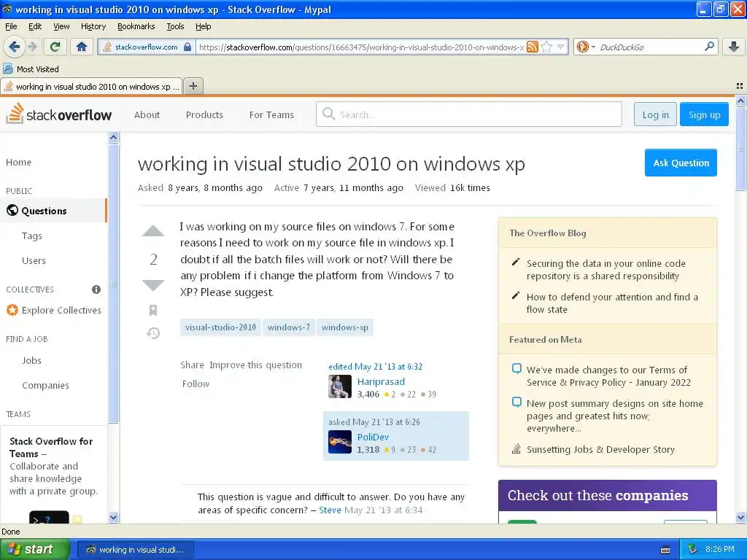Screen dimensions: 747x560
Task: Open PoliDev's user profile link
Action: tap(373, 437)
